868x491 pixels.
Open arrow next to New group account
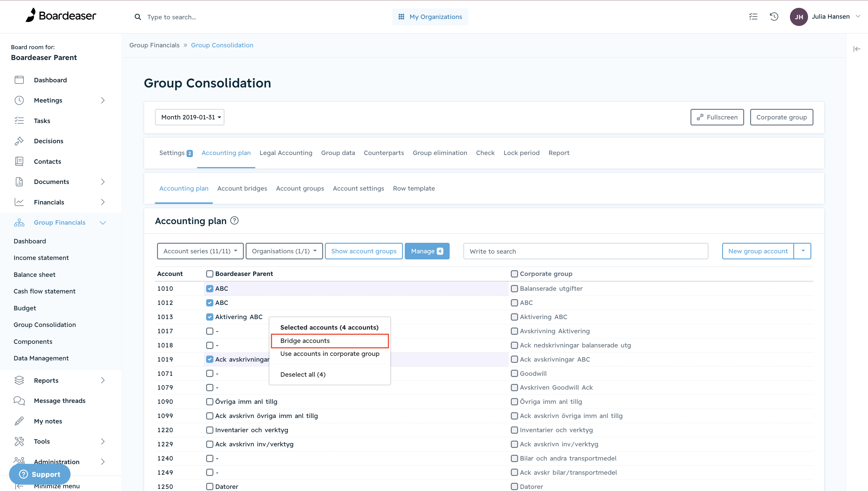click(x=803, y=251)
